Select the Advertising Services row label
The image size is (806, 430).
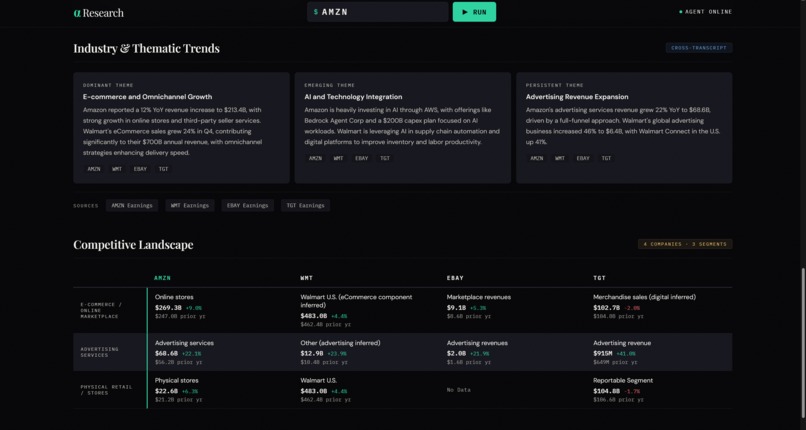pos(100,352)
